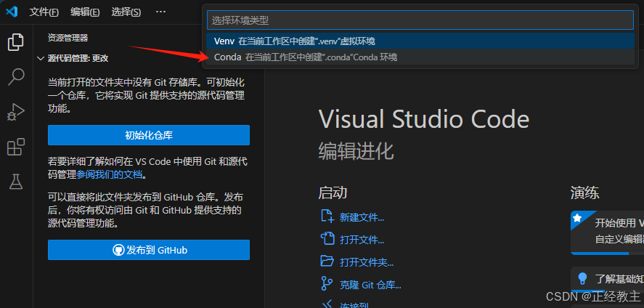
Task: Open the overflow menu with three dots
Action: coord(160,12)
